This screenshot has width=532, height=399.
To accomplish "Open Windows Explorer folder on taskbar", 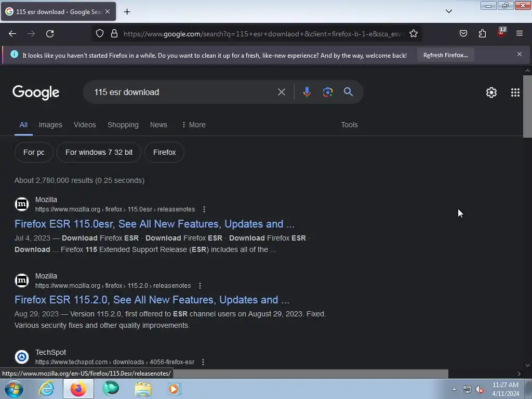I will tap(143, 389).
